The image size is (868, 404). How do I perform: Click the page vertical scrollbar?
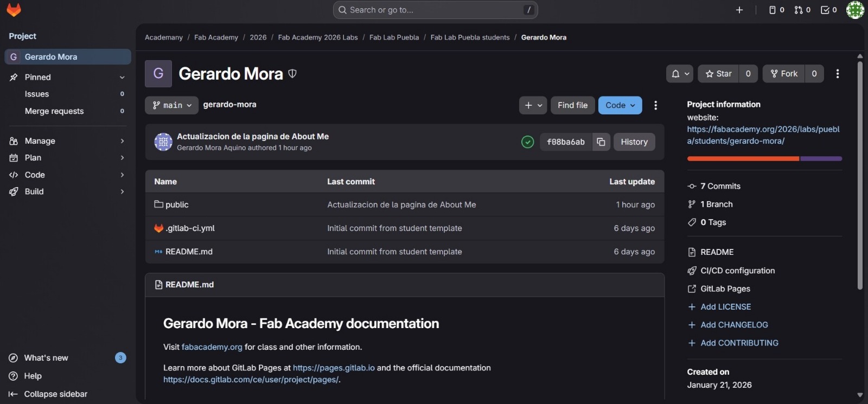pyautogui.click(x=860, y=176)
